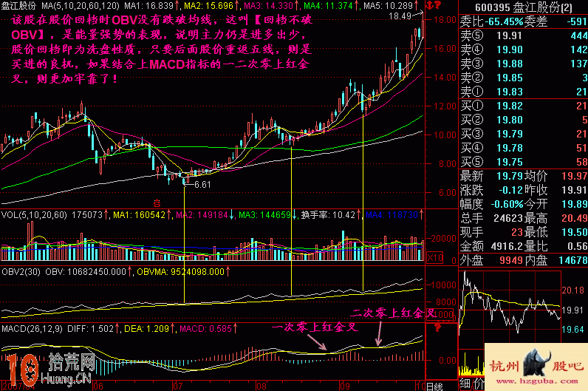The width and height of the screenshot is (588, 391).
Task: Select the VOL(5,10,20,60) indicator label
Action: (x=34, y=215)
